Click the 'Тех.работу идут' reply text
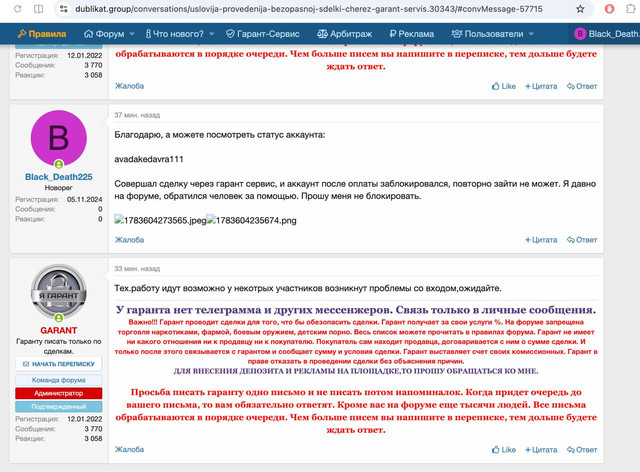Viewport: 640px width, 472px height. 308,288
